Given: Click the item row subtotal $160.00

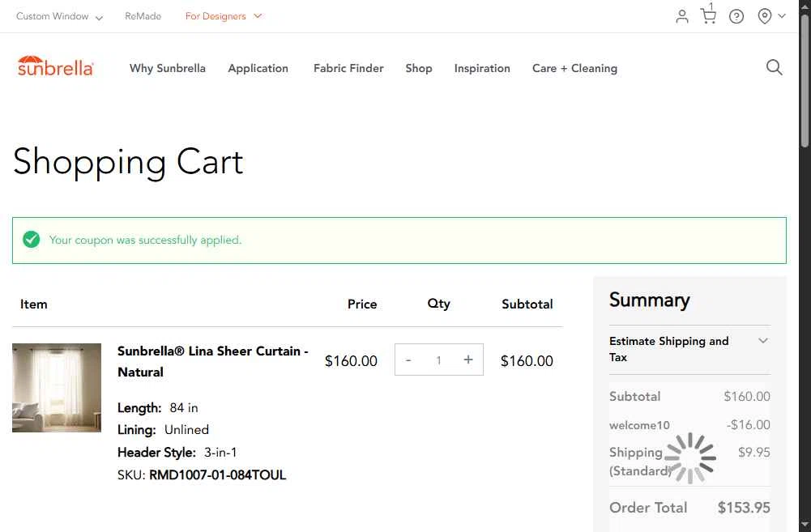Looking at the screenshot, I should pos(527,361).
